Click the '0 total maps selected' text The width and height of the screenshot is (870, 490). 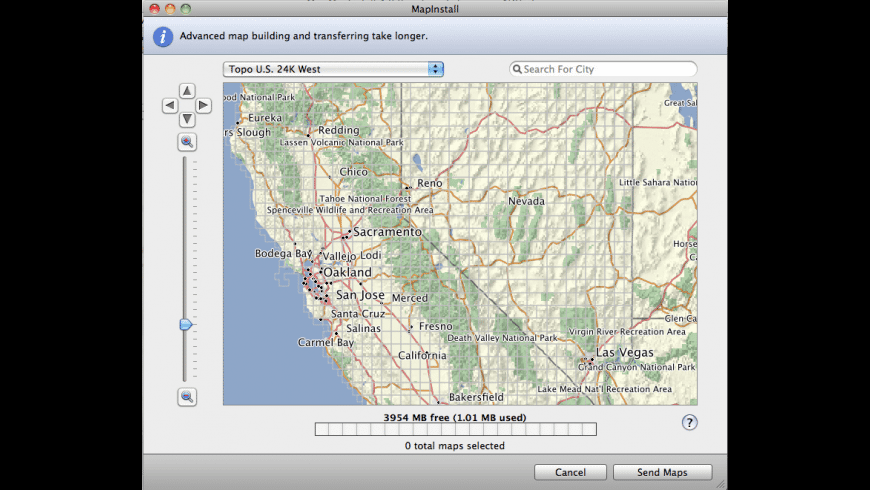[455, 446]
